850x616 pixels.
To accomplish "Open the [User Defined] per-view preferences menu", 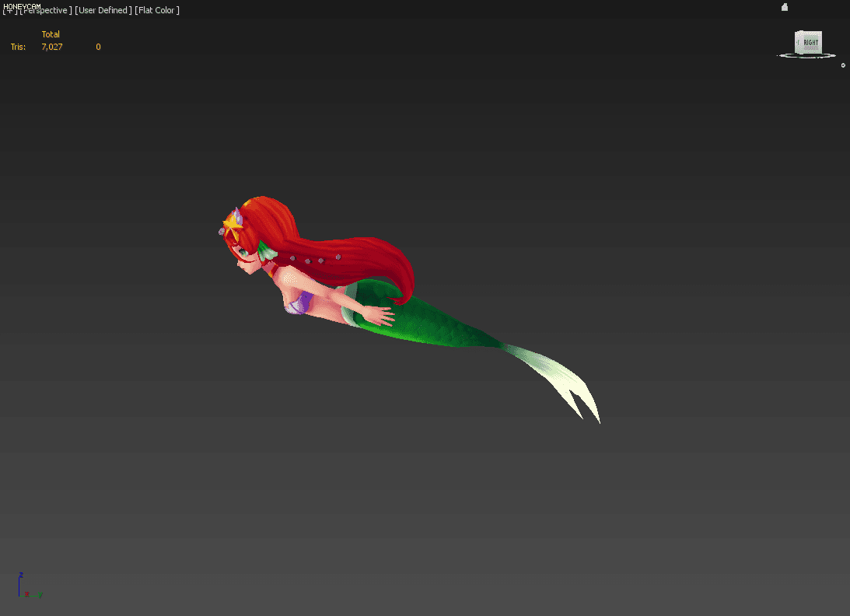I will (x=102, y=10).
